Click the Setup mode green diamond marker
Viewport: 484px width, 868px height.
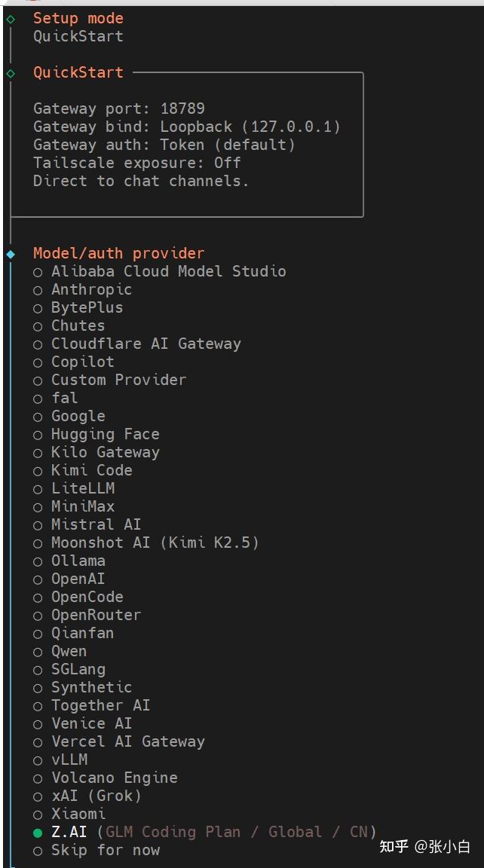click(11, 19)
